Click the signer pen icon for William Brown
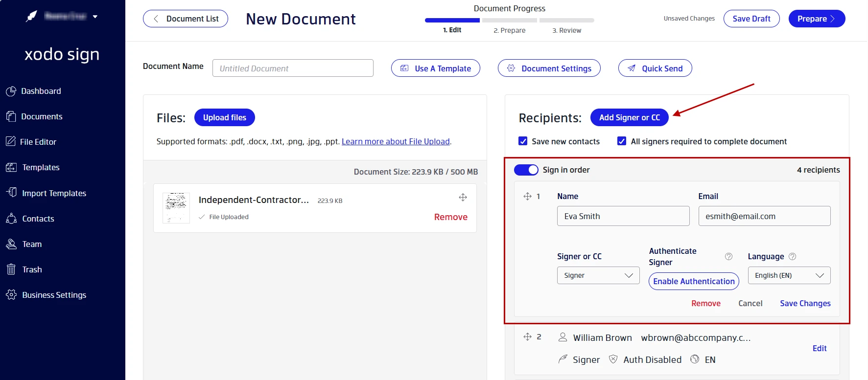The image size is (868, 380). click(563, 359)
